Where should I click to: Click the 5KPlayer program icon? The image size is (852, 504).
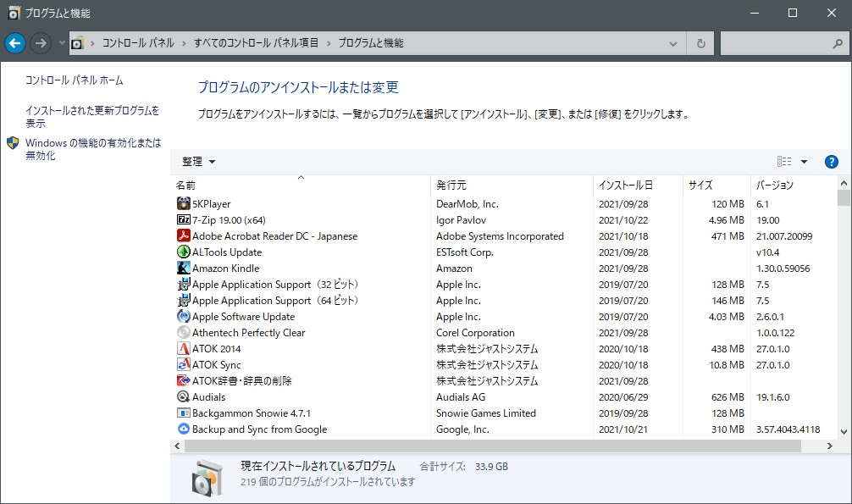(184, 204)
